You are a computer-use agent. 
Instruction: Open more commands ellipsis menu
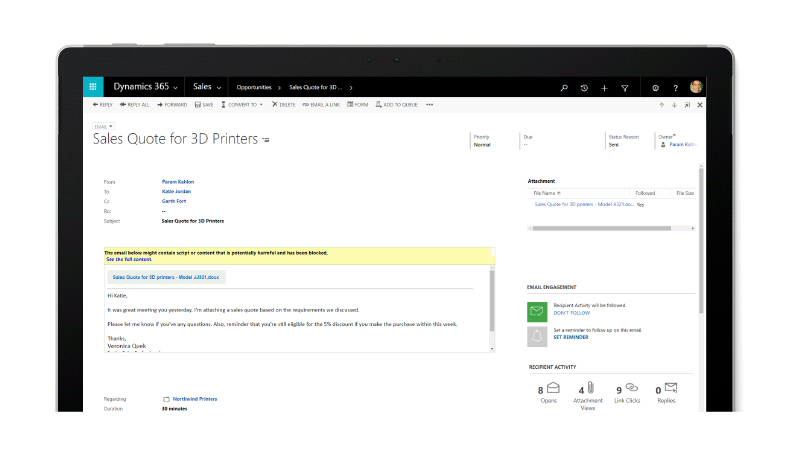429,104
